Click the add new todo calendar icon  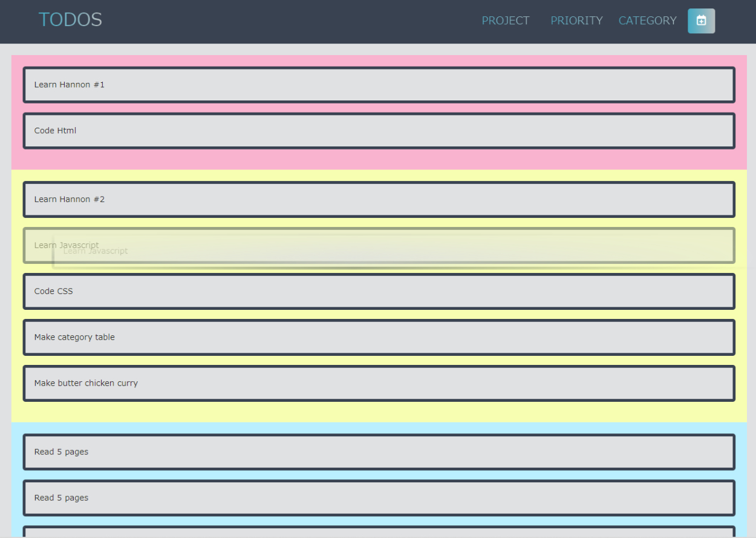coord(701,21)
